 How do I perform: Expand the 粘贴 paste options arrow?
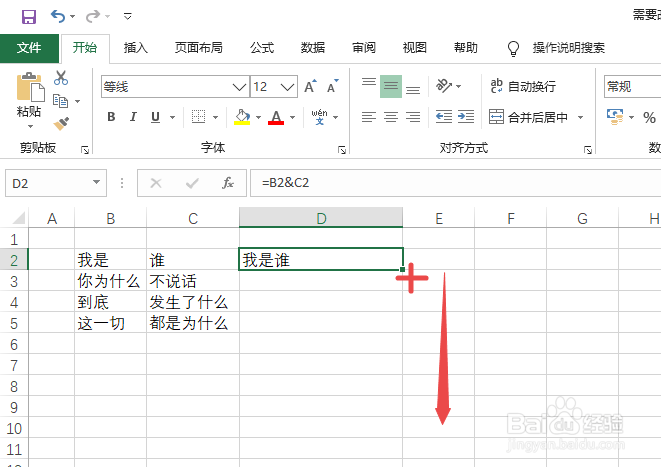30,126
